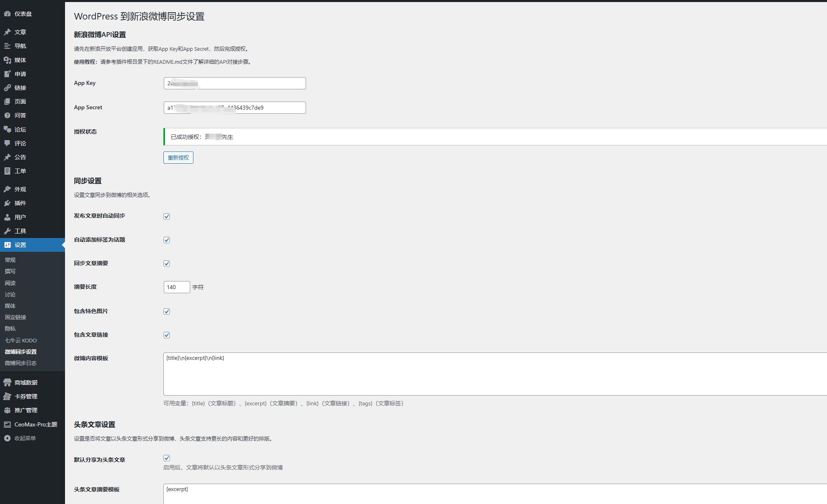Click the 推广管理 group icon
Image resolution: width=827 pixels, height=504 pixels.
point(7,410)
